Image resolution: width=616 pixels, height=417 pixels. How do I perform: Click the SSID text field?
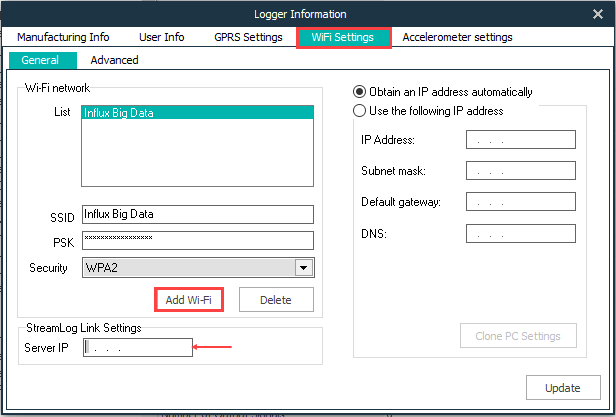coord(198,214)
